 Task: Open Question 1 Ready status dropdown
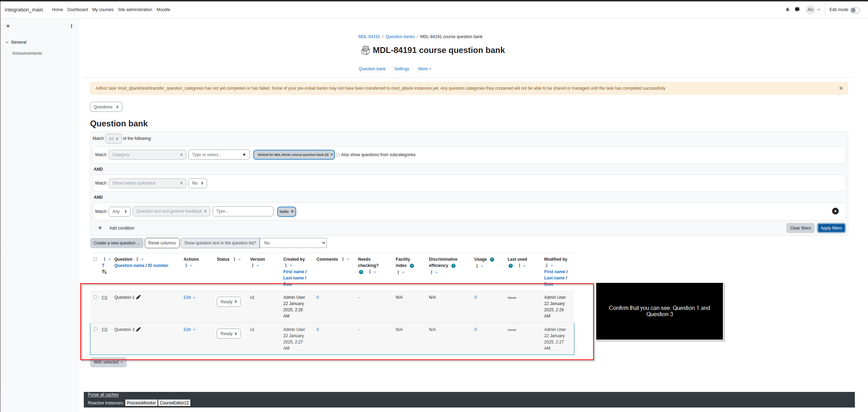[x=229, y=302]
